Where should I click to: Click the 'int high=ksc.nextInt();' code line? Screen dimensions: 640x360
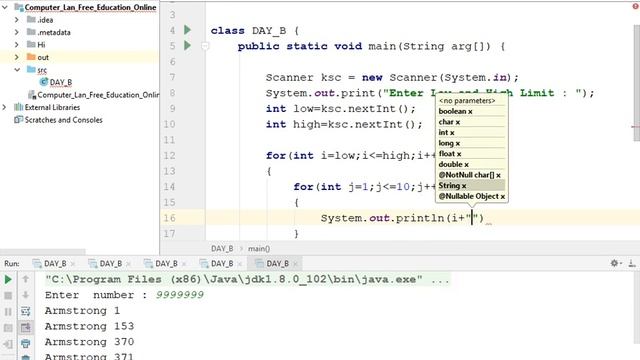(344, 124)
